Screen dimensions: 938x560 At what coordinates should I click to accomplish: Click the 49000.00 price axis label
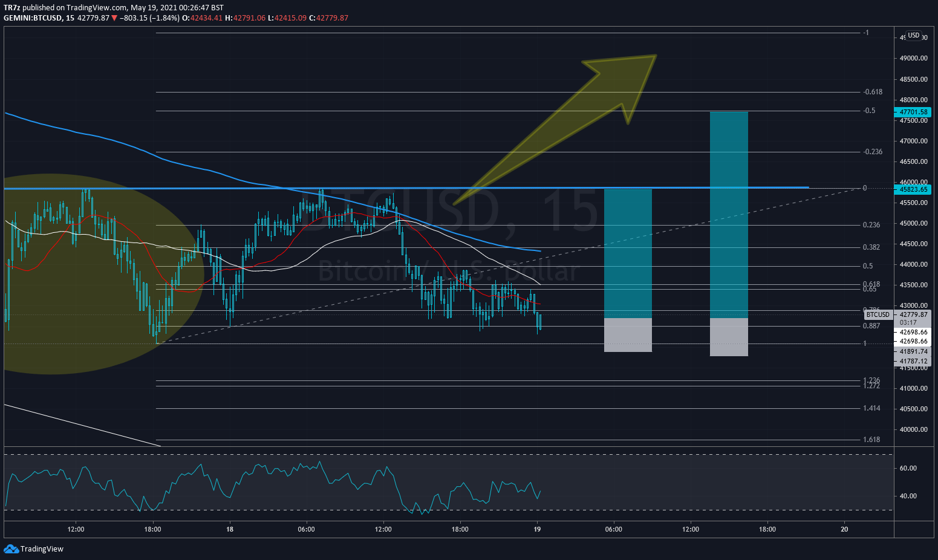tap(913, 59)
